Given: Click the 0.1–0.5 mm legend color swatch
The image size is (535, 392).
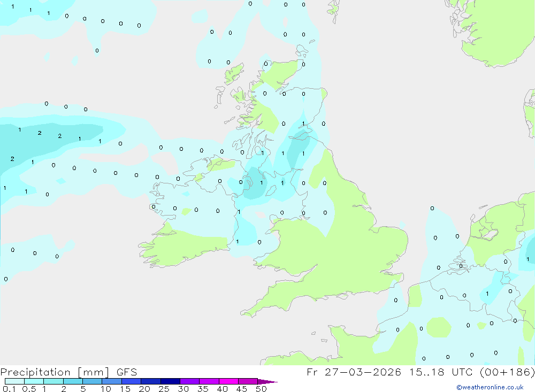Looking at the screenshot, I should [14, 381].
